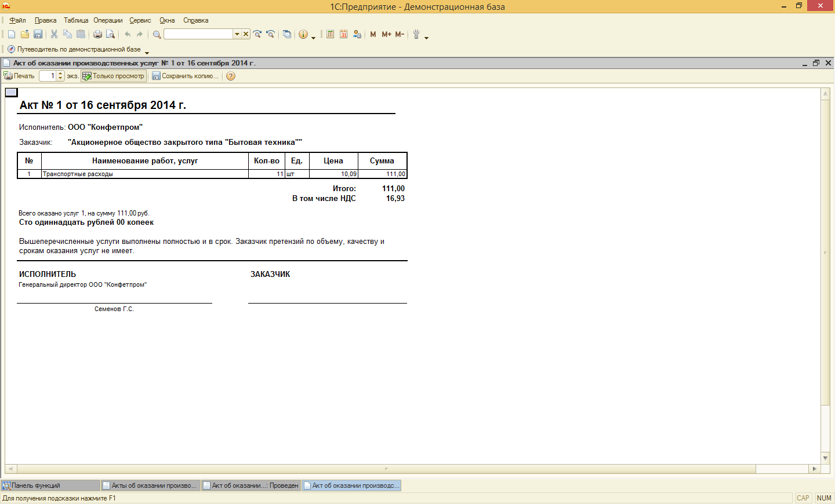Open a file using the folder icon
Screen dimensions: 835x504
tap(25, 34)
